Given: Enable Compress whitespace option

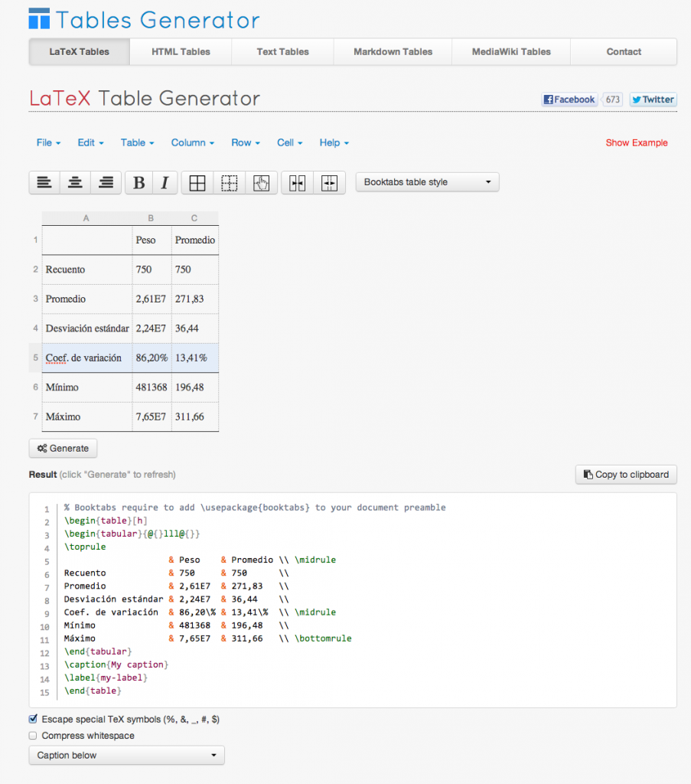Looking at the screenshot, I should (x=32, y=735).
